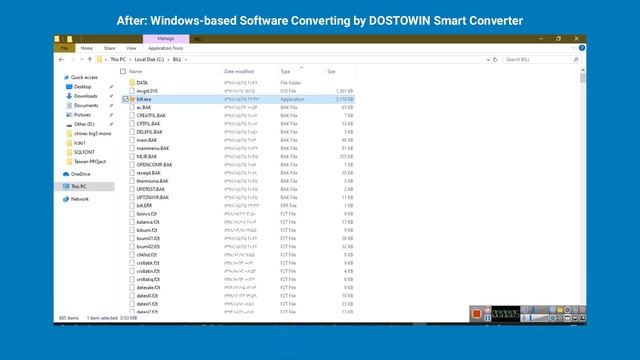Image resolution: width=640 pixels, height=360 pixels.
Task: Select the mainmenu.BAK file
Action: tap(153, 148)
